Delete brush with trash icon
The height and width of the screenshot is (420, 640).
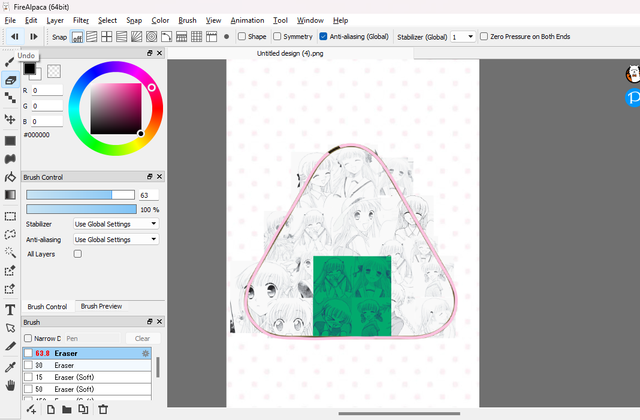click(103, 409)
